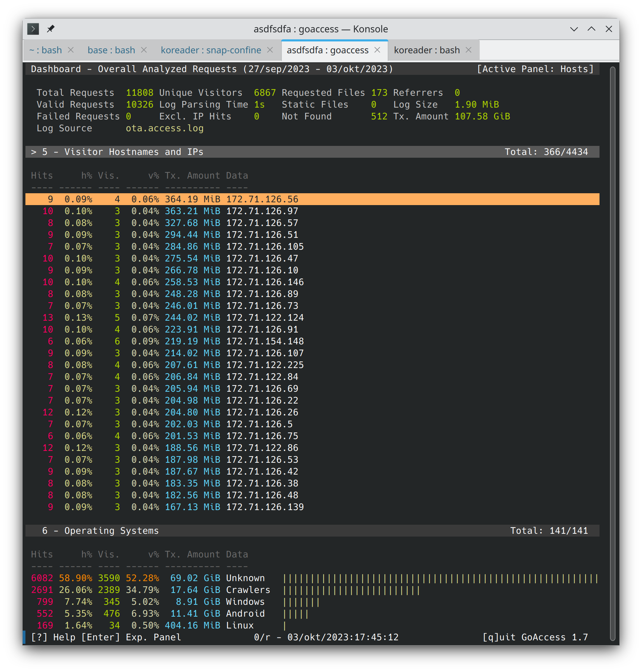Click the '[q]uit GoAccess 1.7' text
642x672 pixels.
point(535,637)
